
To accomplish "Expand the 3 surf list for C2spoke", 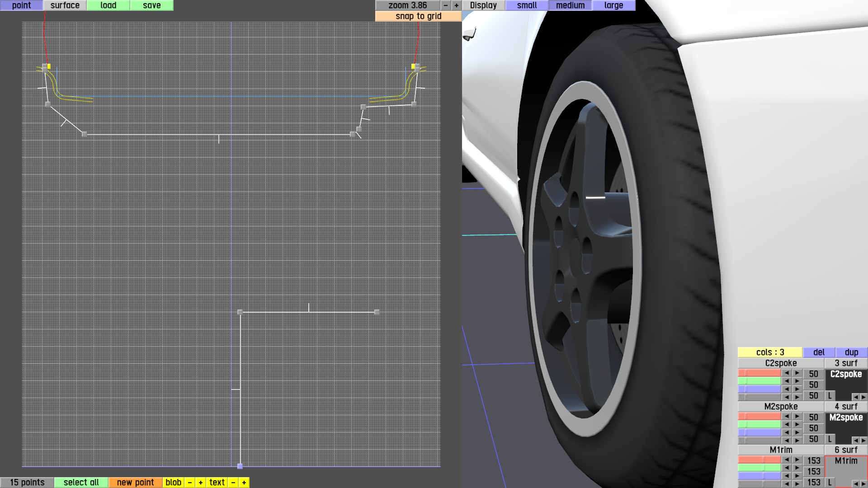I will pos(845,363).
